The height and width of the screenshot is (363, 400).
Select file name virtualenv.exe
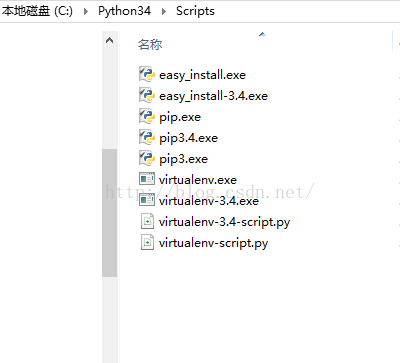[x=198, y=180]
